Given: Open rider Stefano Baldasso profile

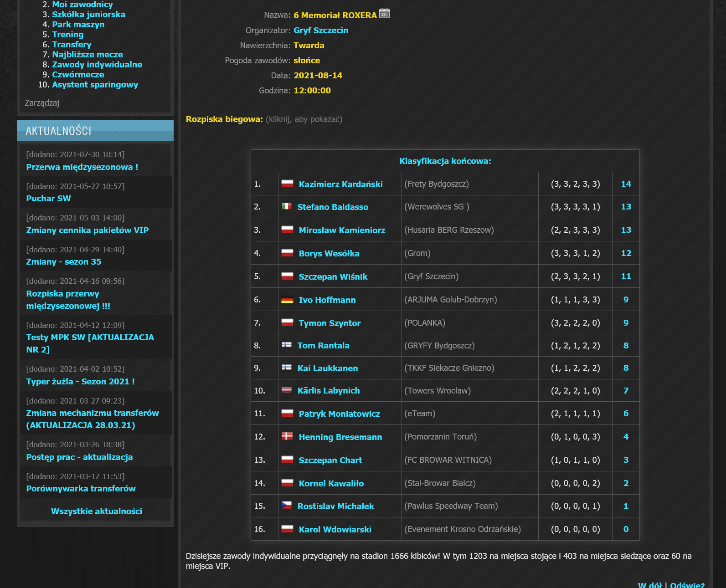Looking at the screenshot, I should coord(333,207).
